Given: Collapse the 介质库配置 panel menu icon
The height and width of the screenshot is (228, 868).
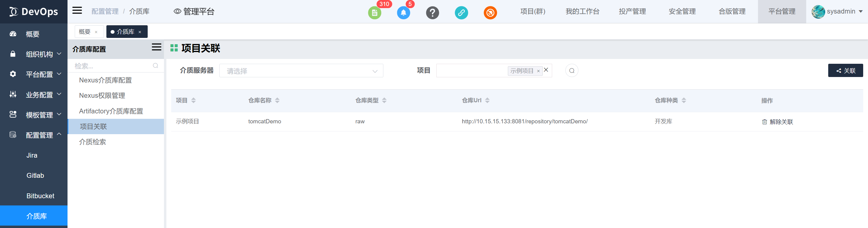Looking at the screenshot, I should [156, 48].
